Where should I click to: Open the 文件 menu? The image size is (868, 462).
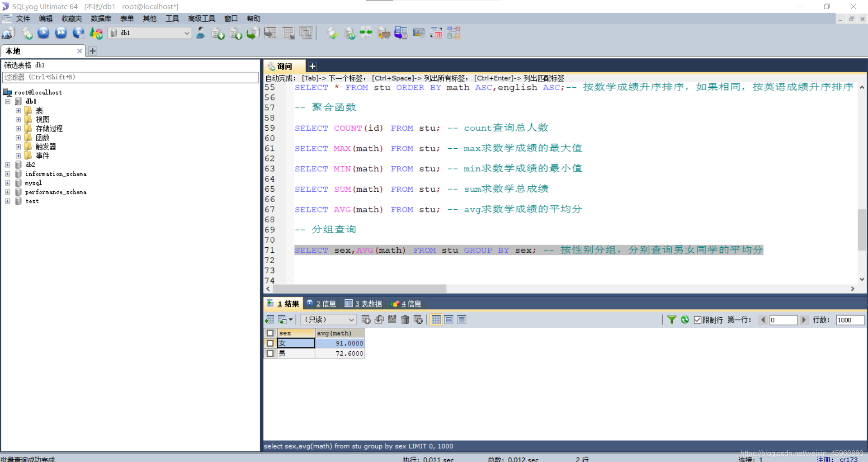click(x=23, y=19)
